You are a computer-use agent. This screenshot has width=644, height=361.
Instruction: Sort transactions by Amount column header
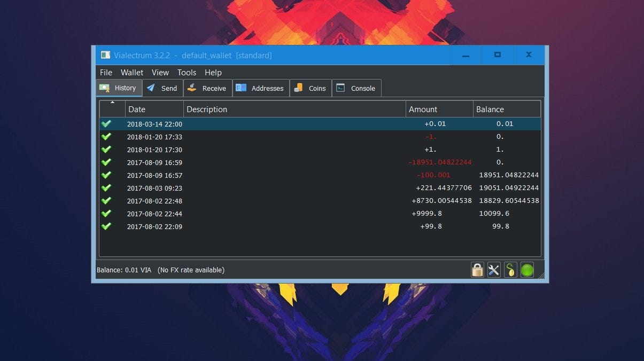[x=439, y=109]
